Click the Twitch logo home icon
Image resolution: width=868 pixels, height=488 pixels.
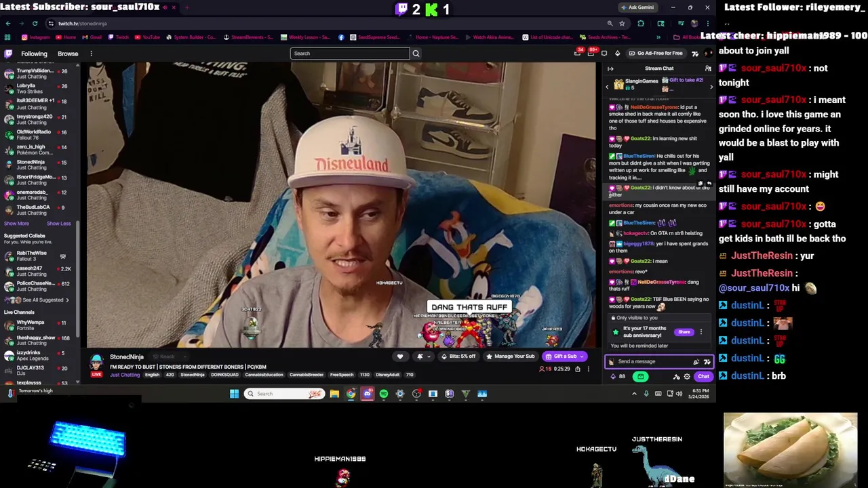tap(8, 54)
